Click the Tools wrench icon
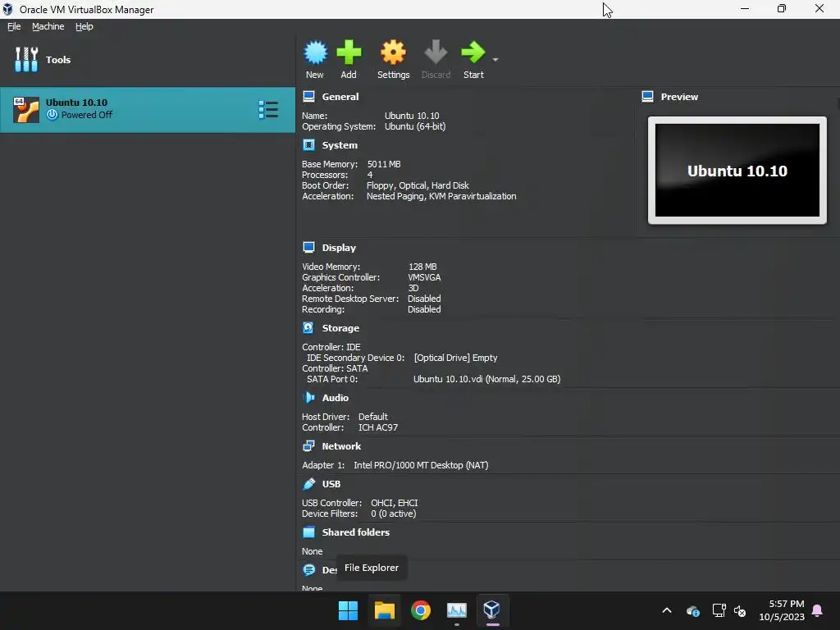The height and width of the screenshot is (630, 840). [26, 59]
